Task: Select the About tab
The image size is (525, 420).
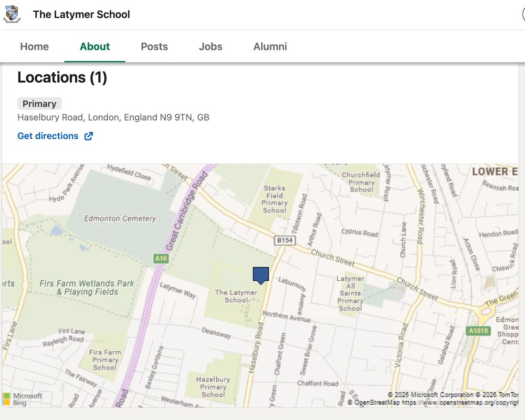Action: (95, 46)
